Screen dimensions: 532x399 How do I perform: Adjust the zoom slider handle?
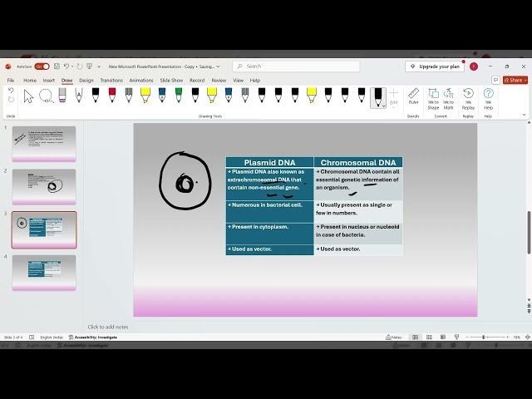tap(484, 337)
